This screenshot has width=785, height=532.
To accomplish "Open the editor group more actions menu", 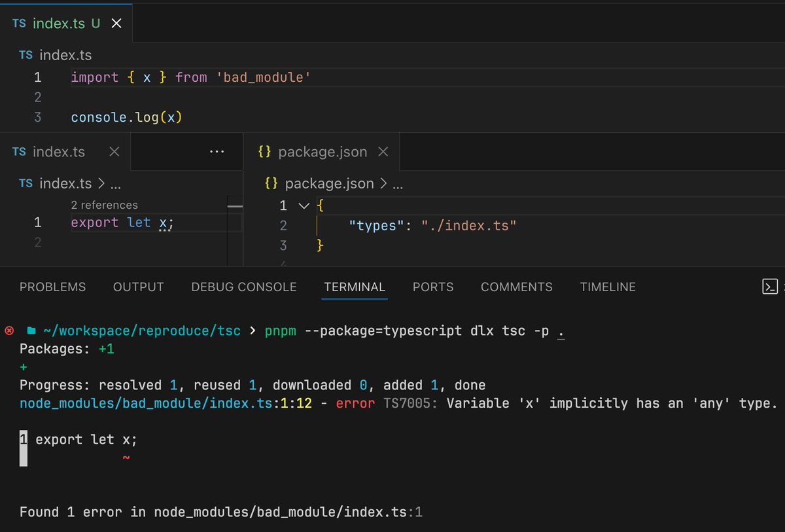I will coord(217,151).
